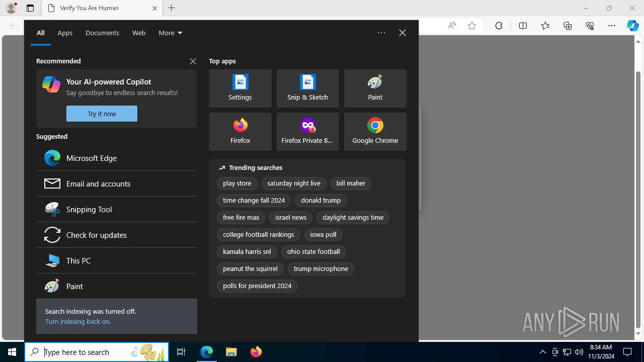Open Email and accounts suggestion

click(116, 184)
